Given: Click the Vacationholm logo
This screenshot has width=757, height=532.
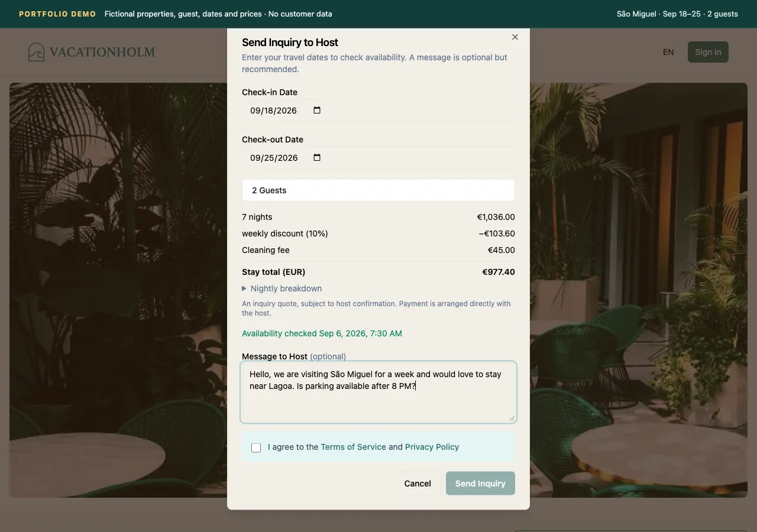Looking at the screenshot, I should point(92,52).
